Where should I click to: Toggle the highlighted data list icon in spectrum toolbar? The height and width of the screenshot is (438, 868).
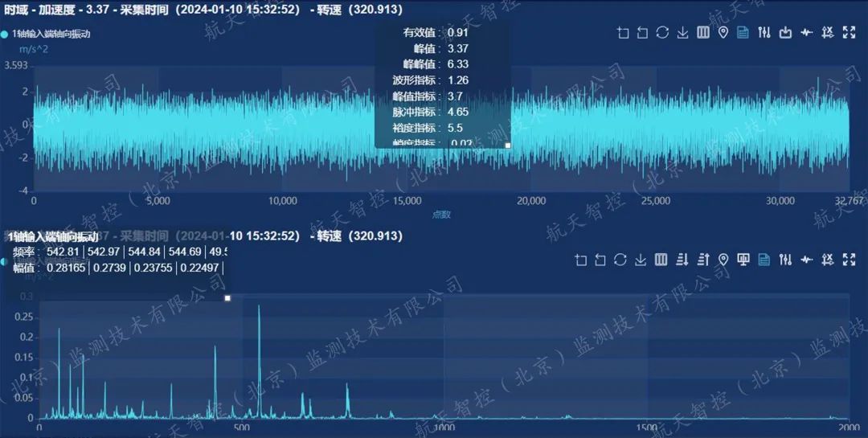(764, 260)
